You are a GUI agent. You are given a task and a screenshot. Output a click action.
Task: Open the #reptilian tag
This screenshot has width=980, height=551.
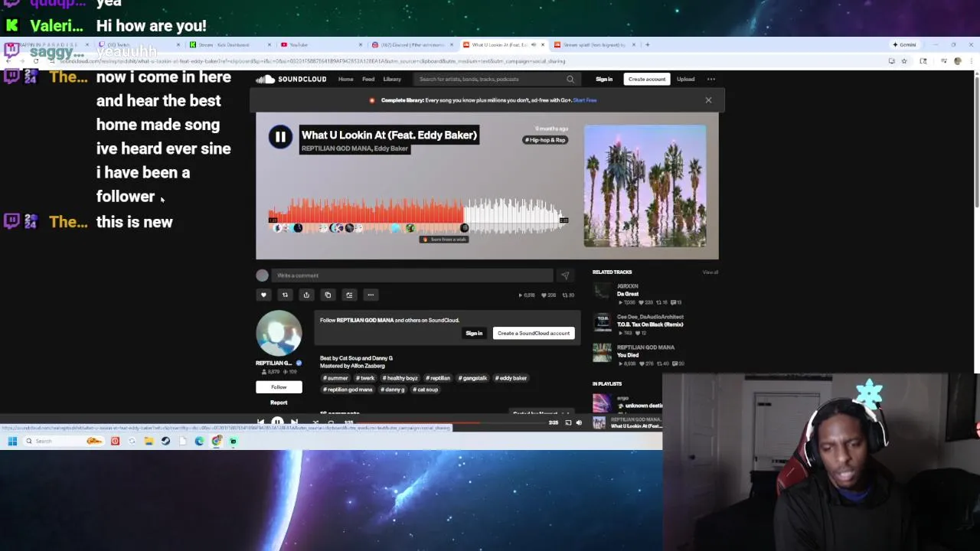[x=438, y=378]
